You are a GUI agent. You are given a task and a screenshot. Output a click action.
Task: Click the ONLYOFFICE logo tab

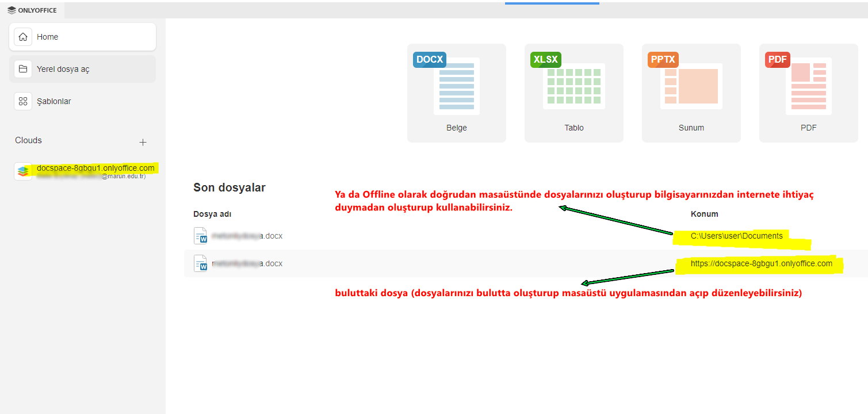click(x=32, y=10)
